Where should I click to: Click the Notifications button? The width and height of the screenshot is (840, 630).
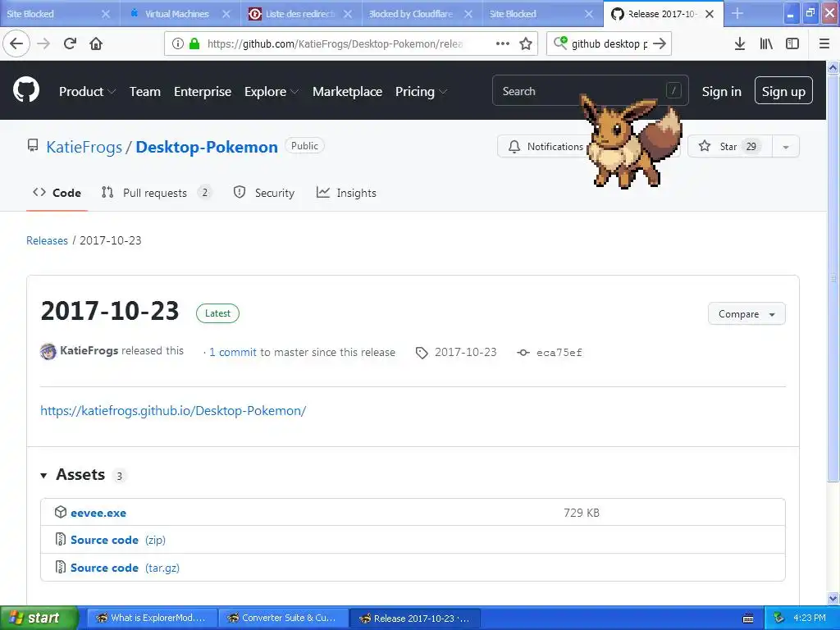(546, 147)
